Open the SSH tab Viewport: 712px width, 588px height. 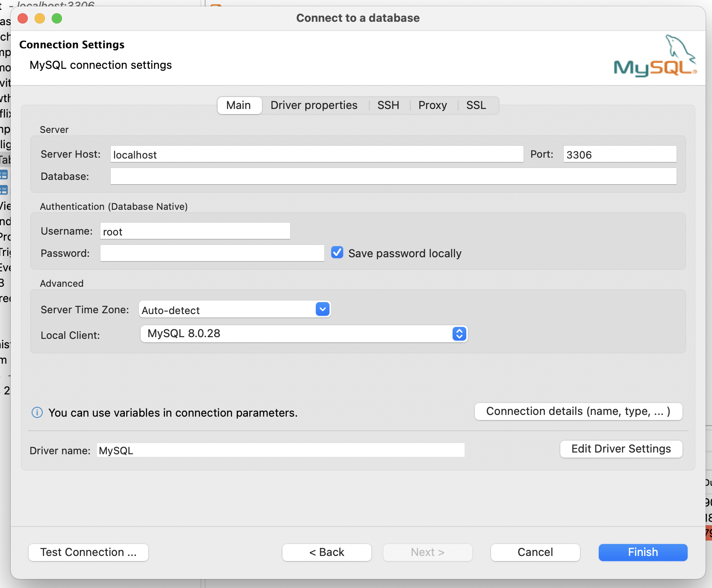coord(388,105)
